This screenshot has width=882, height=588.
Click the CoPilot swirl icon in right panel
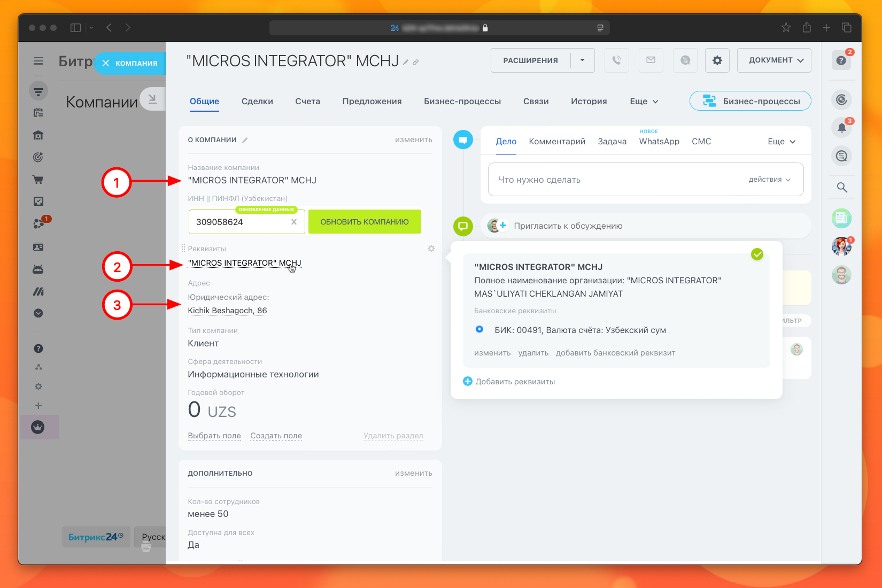pos(842,99)
